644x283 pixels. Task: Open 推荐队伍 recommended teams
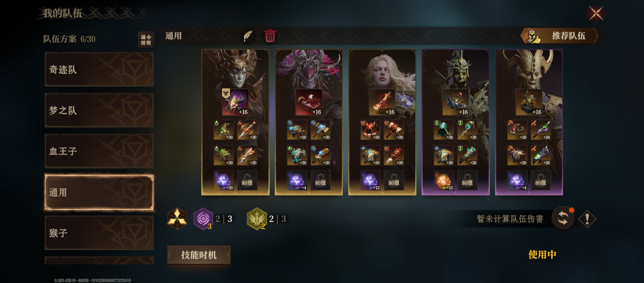559,36
